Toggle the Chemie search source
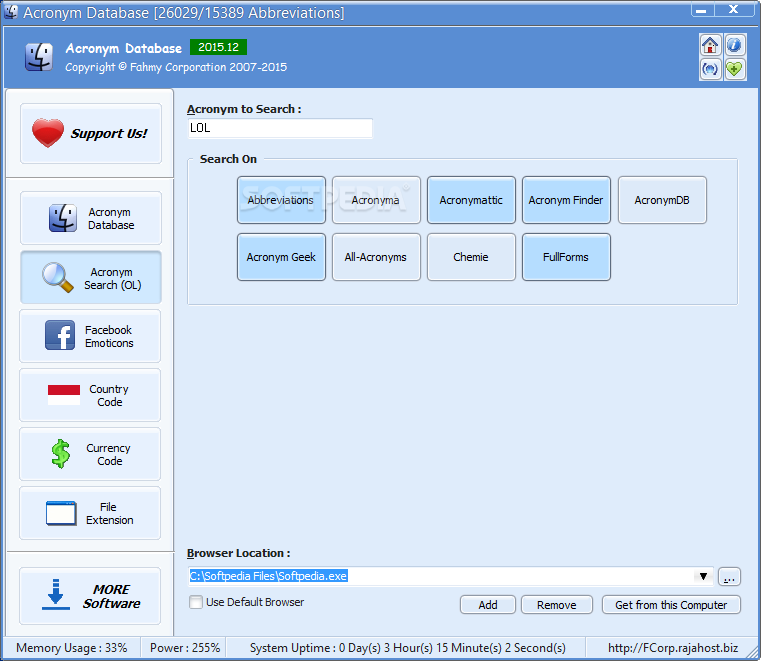 coord(471,257)
